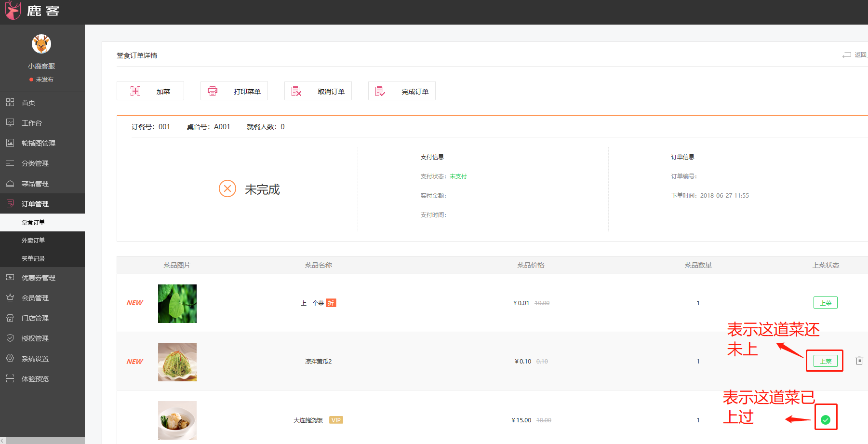This screenshot has height=444, width=868.
Task: Click the 优惠券管理 coupon icon
Action: click(x=10, y=277)
